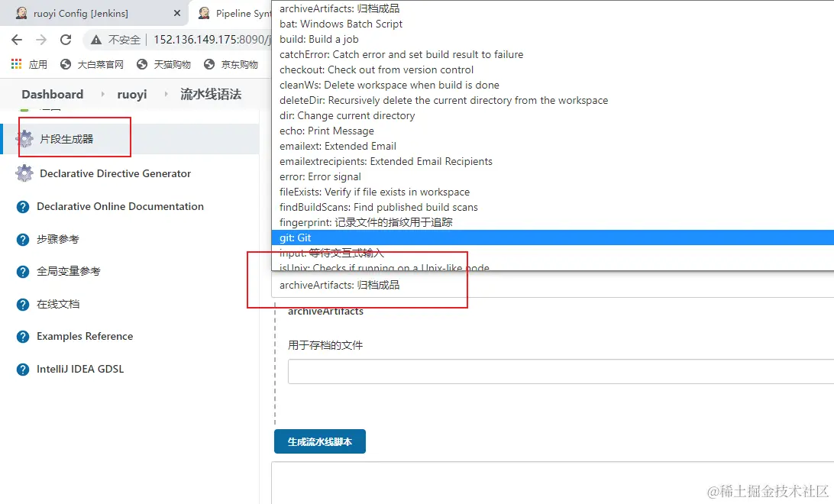
Task: Open Declarative Directive Generator
Action: 115,173
